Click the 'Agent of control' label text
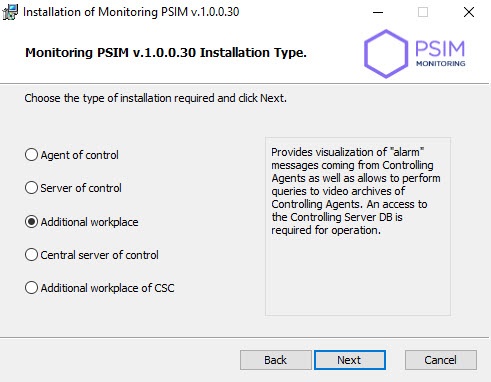 click(x=80, y=155)
